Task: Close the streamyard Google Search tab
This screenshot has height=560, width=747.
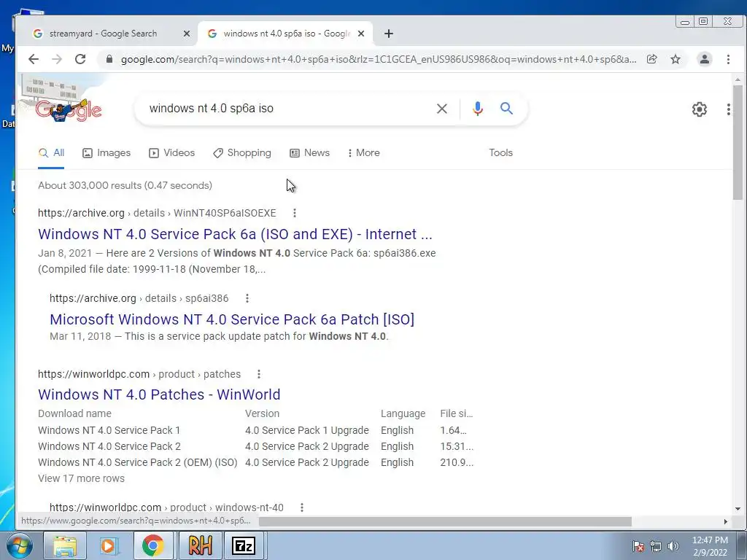Action: (x=187, y=34)
